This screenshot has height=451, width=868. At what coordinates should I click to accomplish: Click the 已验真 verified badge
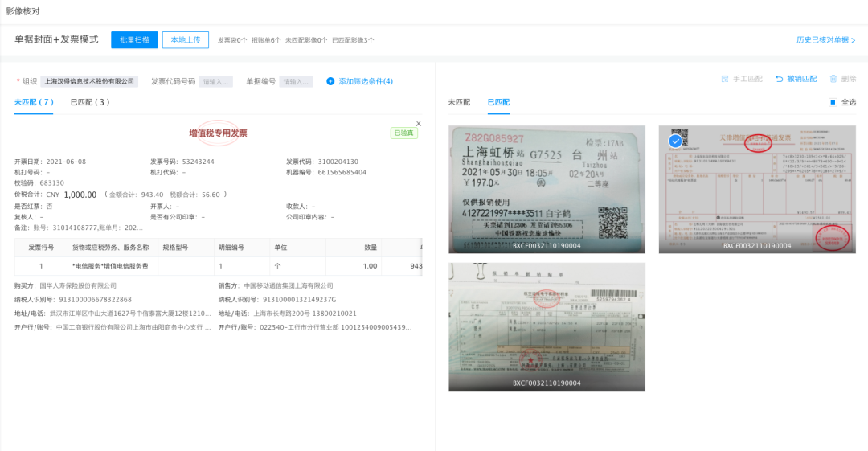point(404,133)
